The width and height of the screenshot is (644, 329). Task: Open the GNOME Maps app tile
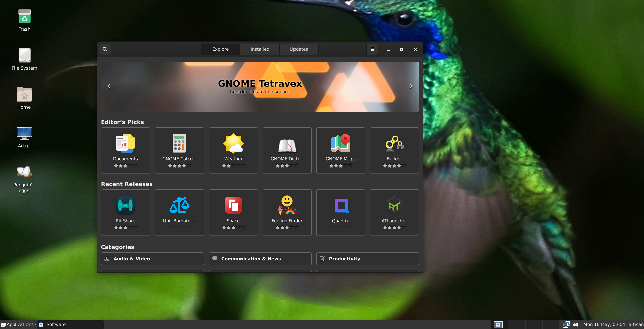[x=341, y=150]
